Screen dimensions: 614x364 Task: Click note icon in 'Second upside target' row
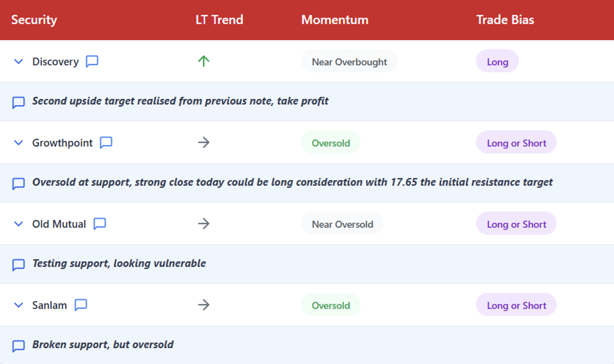coord(18,102)
